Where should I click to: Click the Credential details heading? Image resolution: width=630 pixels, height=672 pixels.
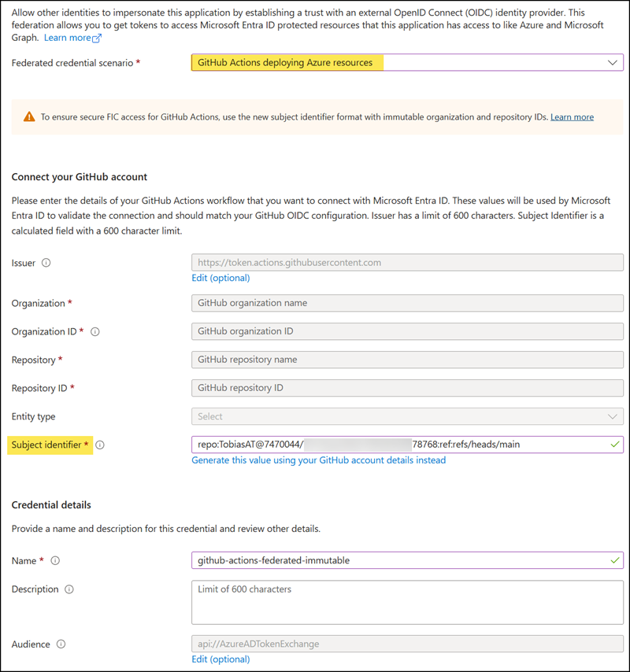(x=51, y=505)
